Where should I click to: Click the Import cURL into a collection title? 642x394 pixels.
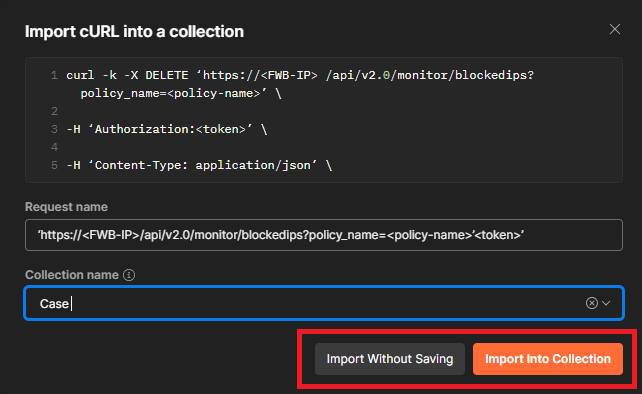[134, 32]
